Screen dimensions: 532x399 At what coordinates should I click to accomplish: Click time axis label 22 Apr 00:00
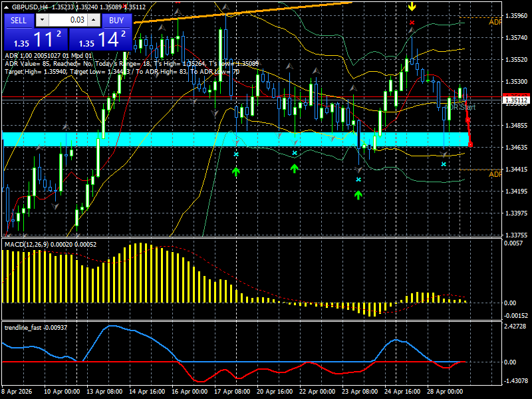317,392
